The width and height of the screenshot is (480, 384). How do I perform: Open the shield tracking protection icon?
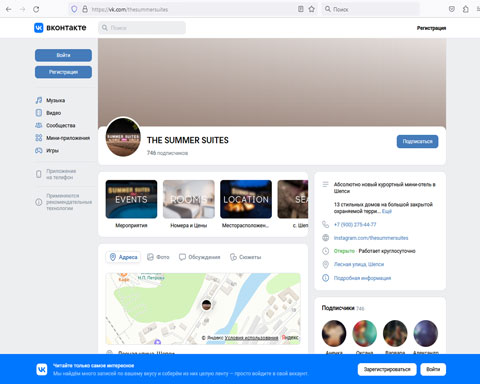tap(74, 9)
